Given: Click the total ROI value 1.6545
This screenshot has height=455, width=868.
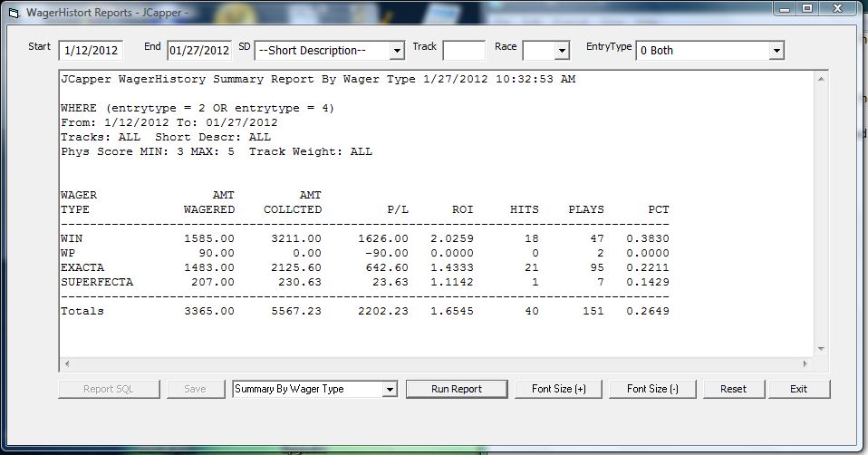Looking at the screenshot, I should click(x=452, y=311).
